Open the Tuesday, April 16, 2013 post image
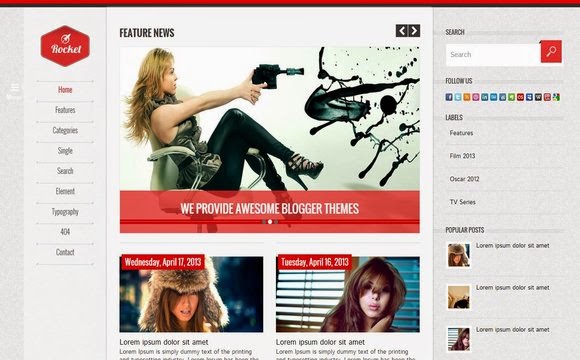Viewport: 580px width, 360px height. point(348,294)
